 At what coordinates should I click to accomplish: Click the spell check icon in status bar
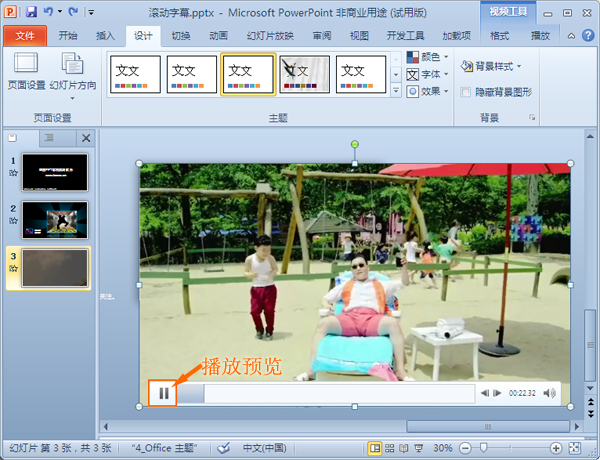[x=224, y=448]
